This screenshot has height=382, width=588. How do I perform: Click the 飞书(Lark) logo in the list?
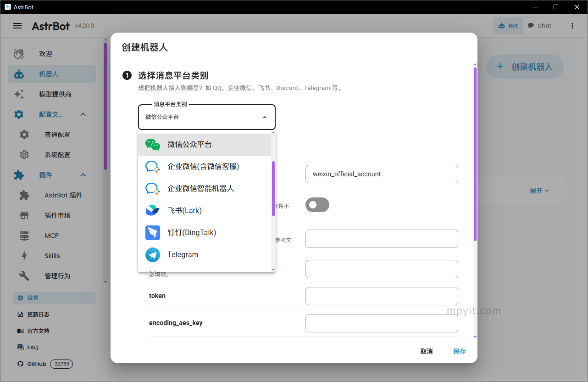pyautogui.click(x=153, y=210)
